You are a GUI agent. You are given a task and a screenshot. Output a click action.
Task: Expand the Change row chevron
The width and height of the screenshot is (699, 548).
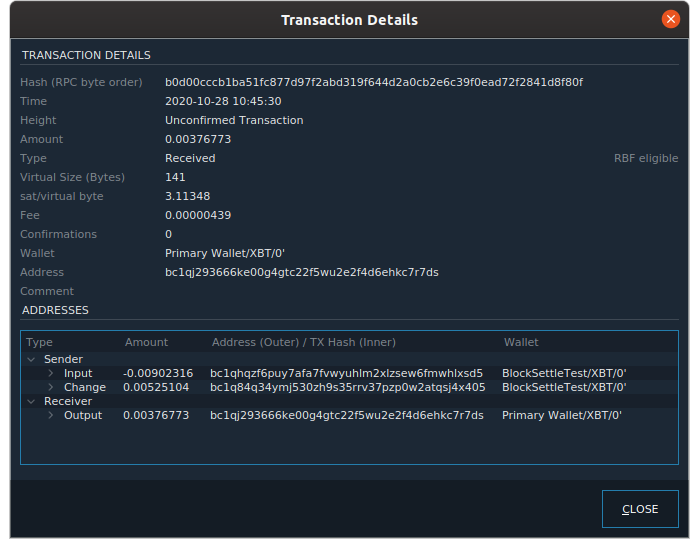(x=51, y=387)
